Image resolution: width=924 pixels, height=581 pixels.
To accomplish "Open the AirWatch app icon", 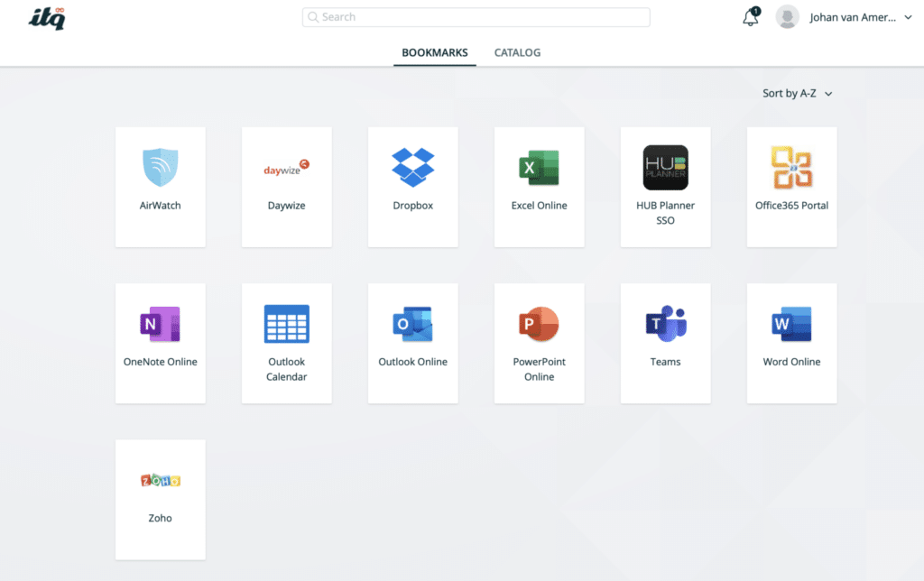I will point(161,169).
